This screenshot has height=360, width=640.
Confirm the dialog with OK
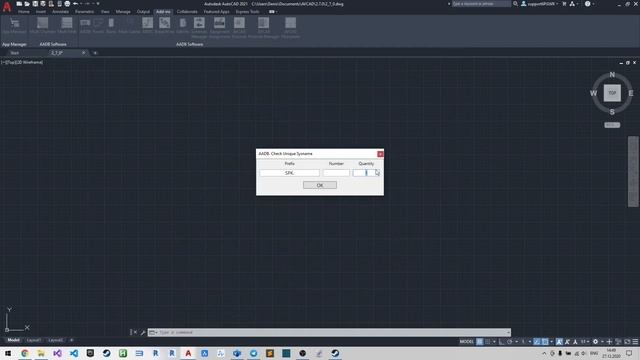[320, 185]
